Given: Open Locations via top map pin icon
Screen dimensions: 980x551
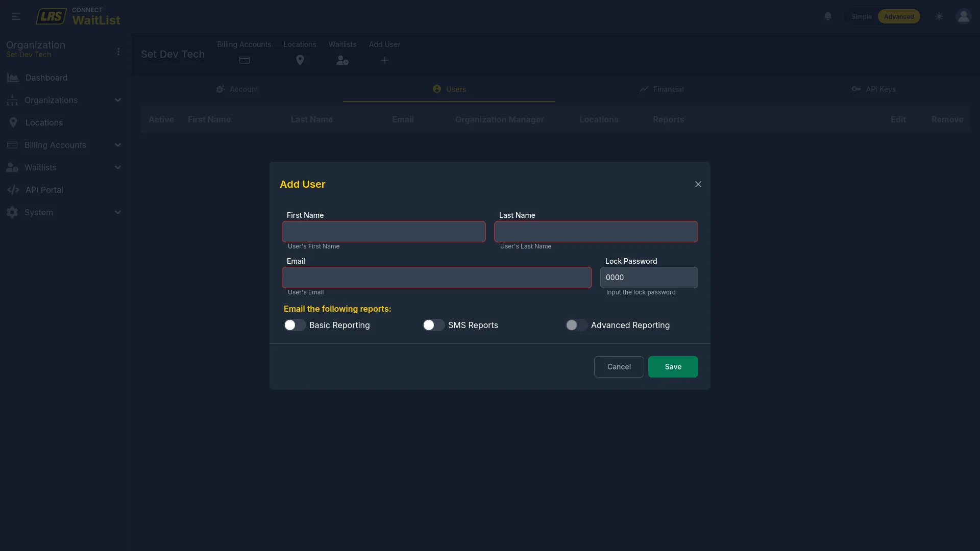Looking at the screenshot, I should 300,60.
